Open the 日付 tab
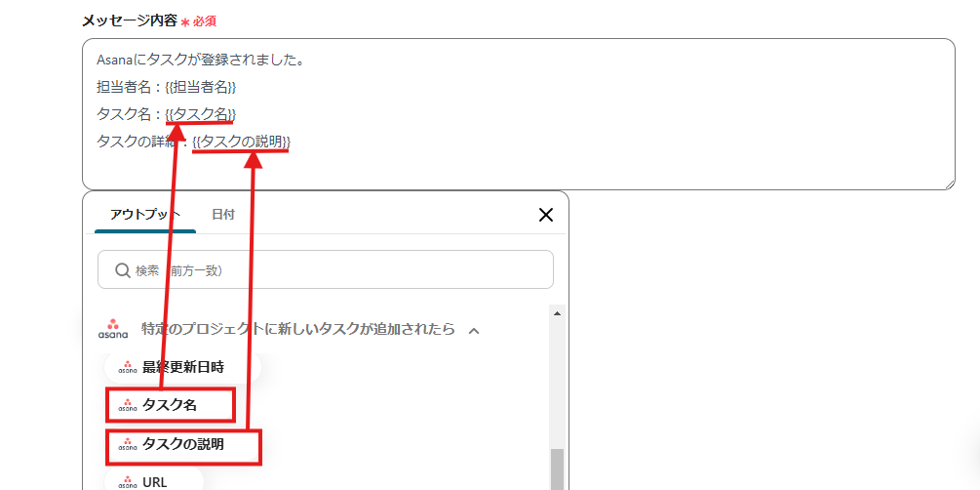Viewport: 980px width, 490px height. coord(223,214)
